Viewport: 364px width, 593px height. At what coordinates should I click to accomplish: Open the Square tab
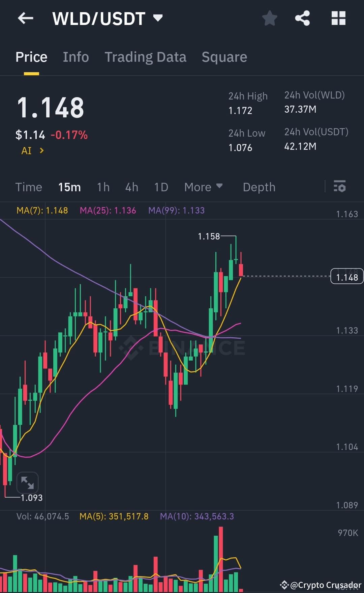[224, 57]
